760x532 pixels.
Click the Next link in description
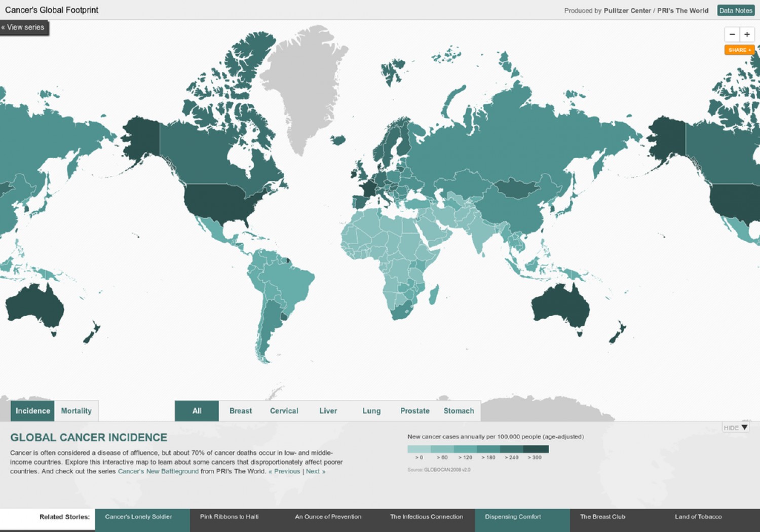click(315, 471)
